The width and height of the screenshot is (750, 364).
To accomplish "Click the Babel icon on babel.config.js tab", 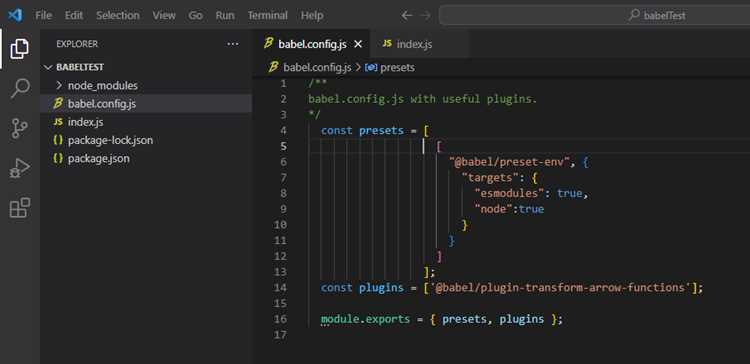I will [269, 44].
